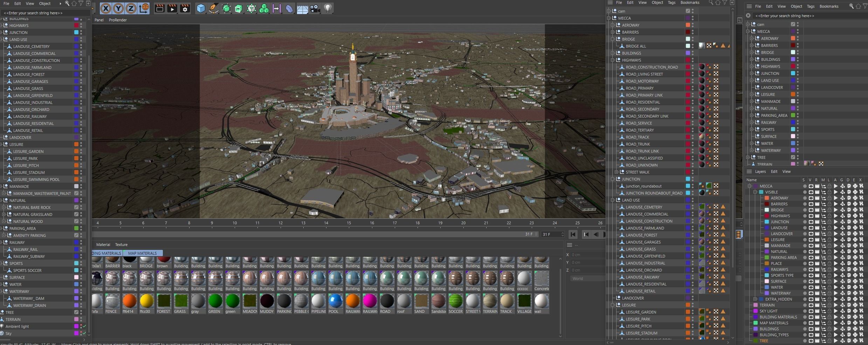Select PARKING_AREA in right object manager
Screen dimensions: 868x345
click(774, 115)
